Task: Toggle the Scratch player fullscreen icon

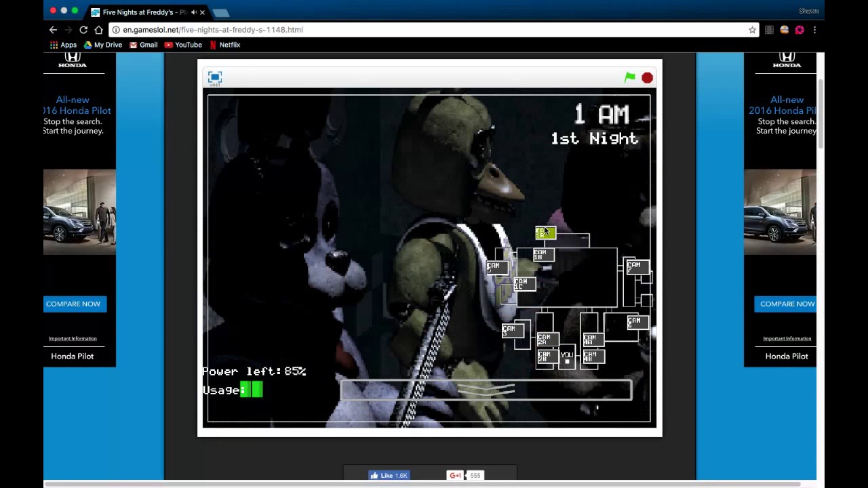Action: pos(214,77)
